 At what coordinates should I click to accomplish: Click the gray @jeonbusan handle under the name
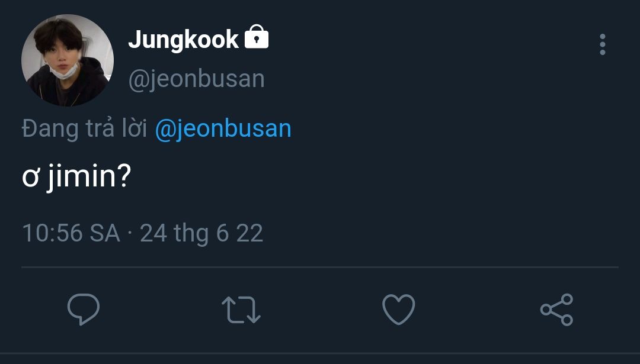point(196,79)
